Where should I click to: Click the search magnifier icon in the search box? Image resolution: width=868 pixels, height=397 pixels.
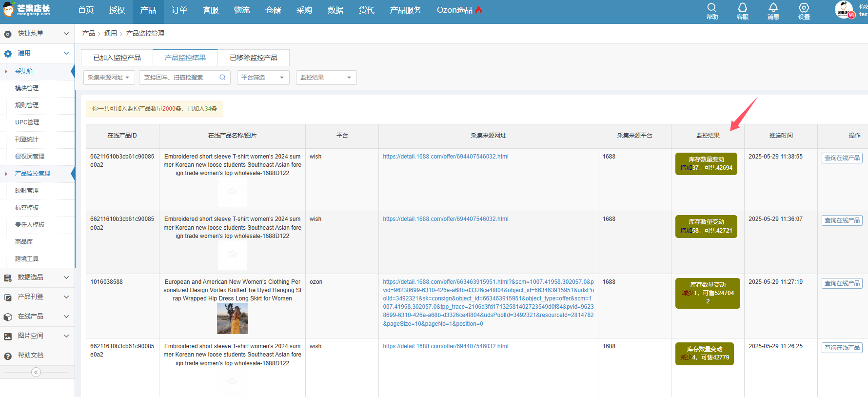[x=222, y=78]
